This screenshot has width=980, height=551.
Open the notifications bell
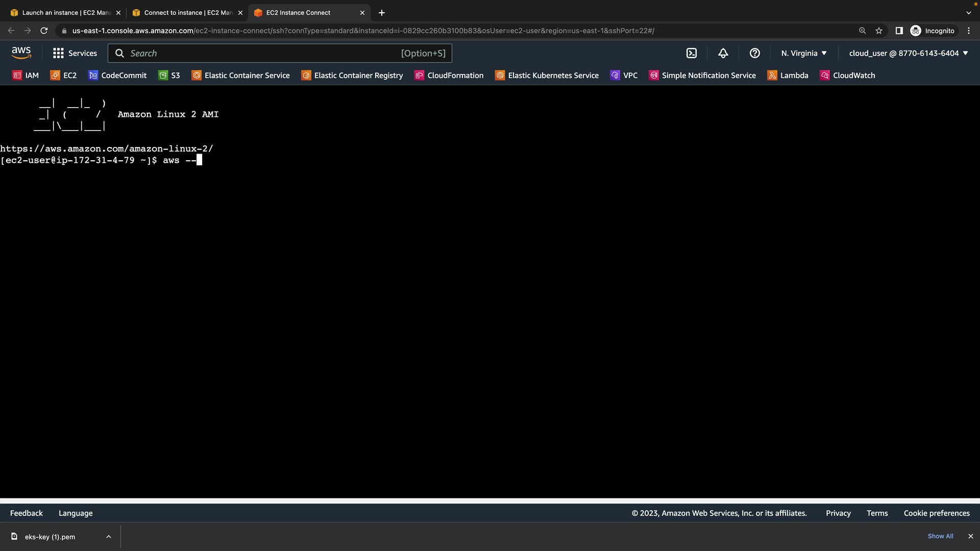[723, 53]
